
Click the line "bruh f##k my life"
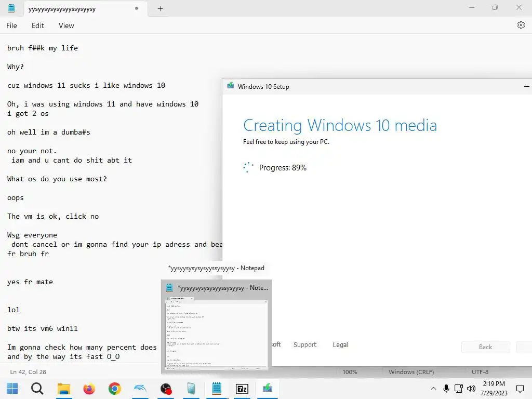43,48
